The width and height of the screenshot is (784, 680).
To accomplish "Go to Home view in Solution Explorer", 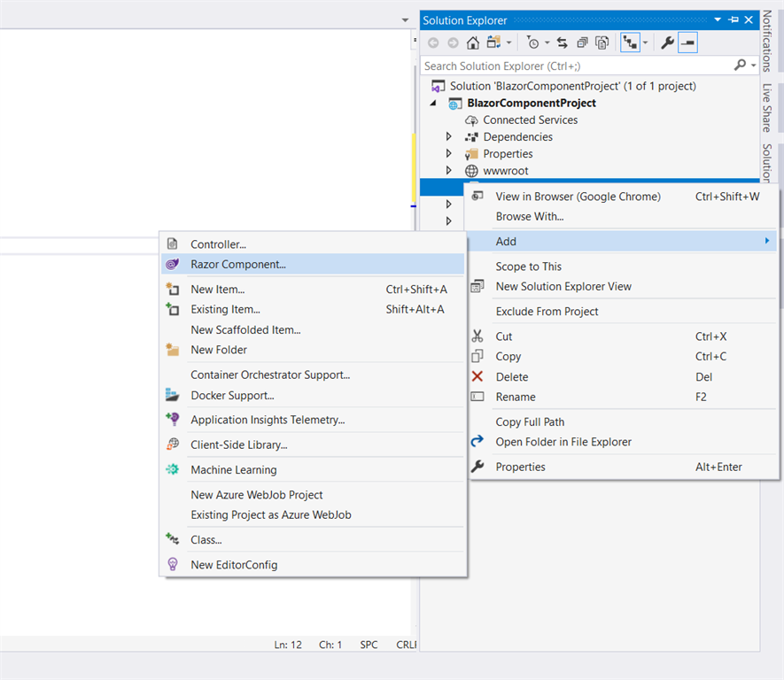I will point(472,43).
